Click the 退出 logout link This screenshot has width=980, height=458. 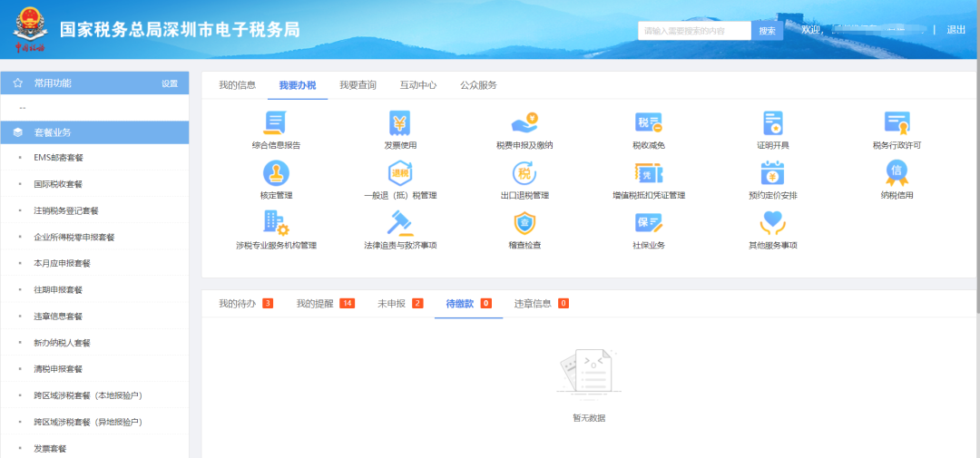coord(955,29)
